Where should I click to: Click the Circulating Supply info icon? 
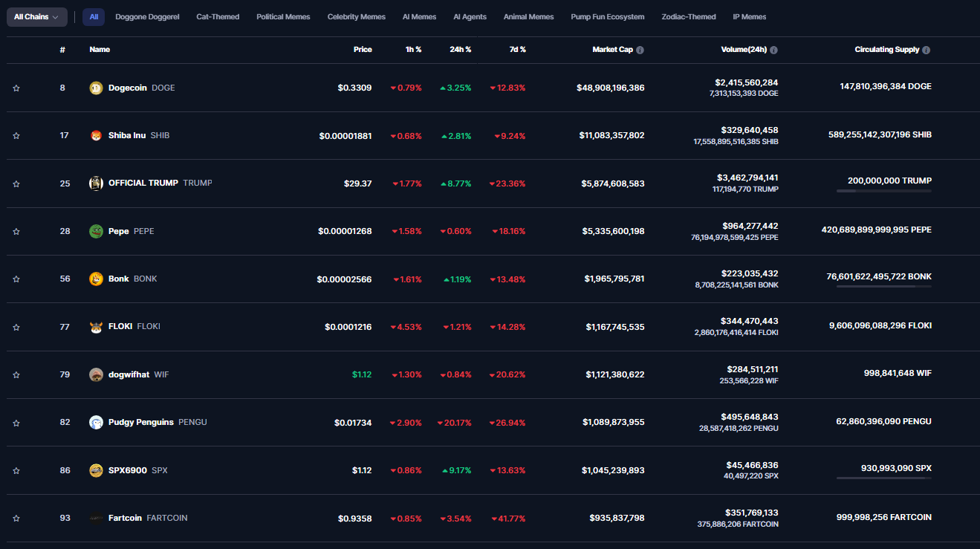[926, 50]
